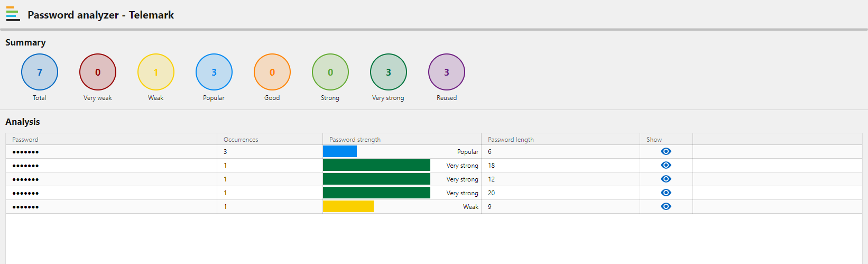Image resolution: width=868 pixels, height=264 pixels.
Task: Reveal the password with length 18
Action: 666,165
